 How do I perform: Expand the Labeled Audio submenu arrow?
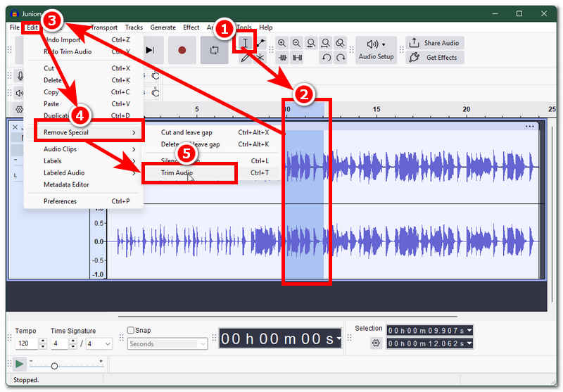click(x=134, y=172)
